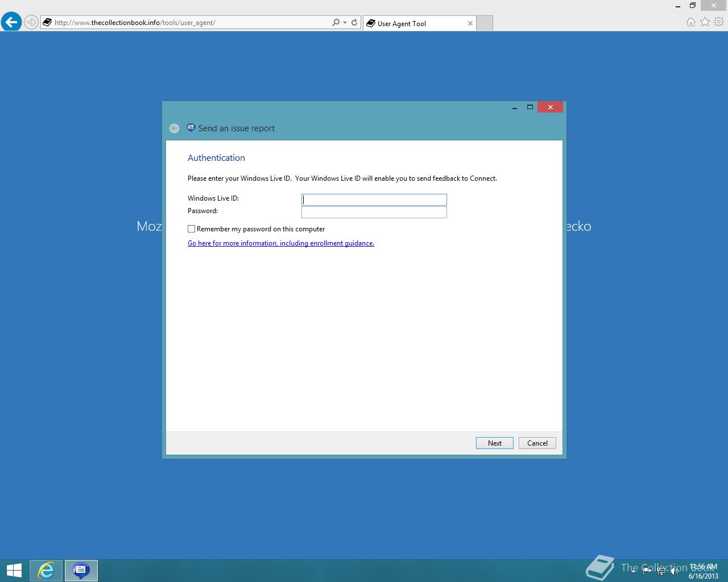Click the address bar search magnifier icon
Viewport: 728px width, 582px height.
(336, 23)
